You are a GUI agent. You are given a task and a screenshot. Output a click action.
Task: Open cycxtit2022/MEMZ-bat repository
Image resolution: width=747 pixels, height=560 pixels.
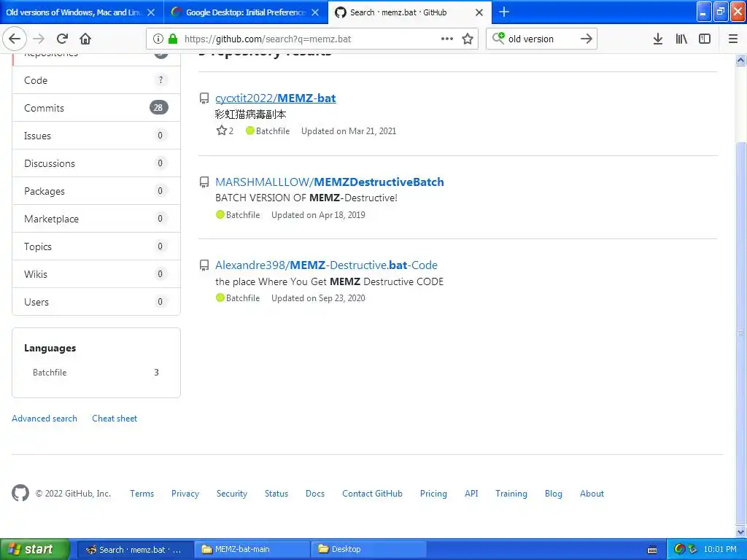[275, 98]
